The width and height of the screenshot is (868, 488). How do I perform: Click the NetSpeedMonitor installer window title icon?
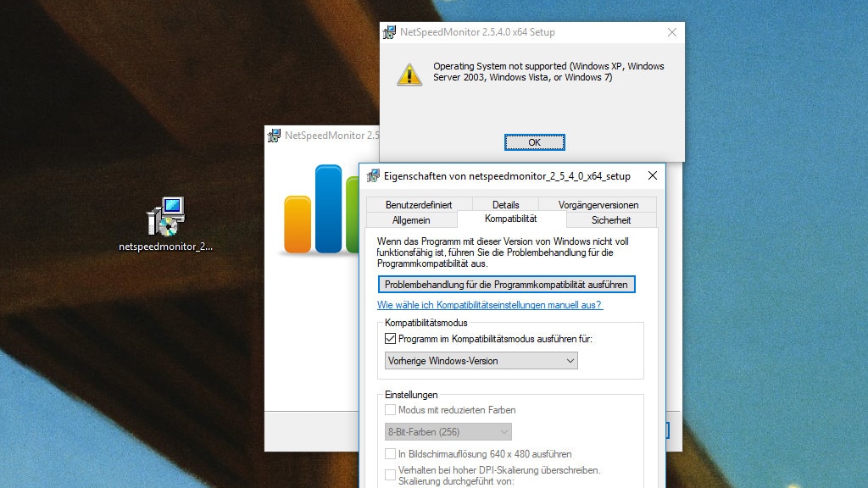coord(274,136)
